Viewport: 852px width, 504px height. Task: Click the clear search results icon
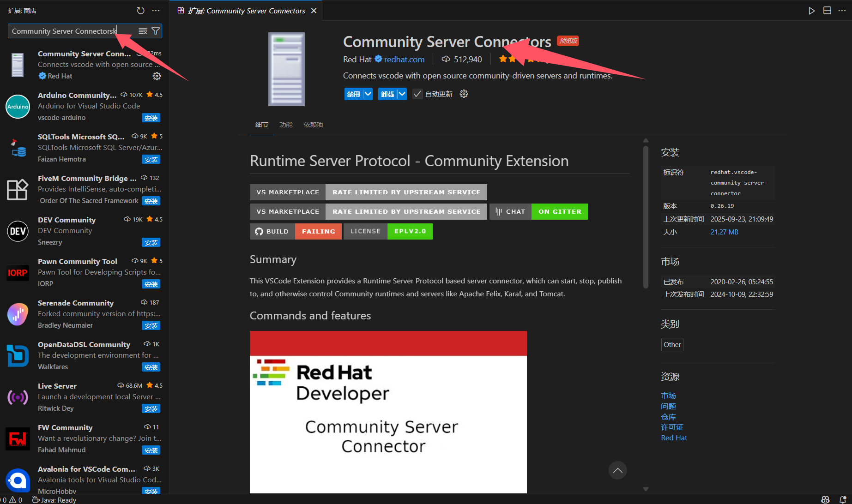[x=143, y=31]
